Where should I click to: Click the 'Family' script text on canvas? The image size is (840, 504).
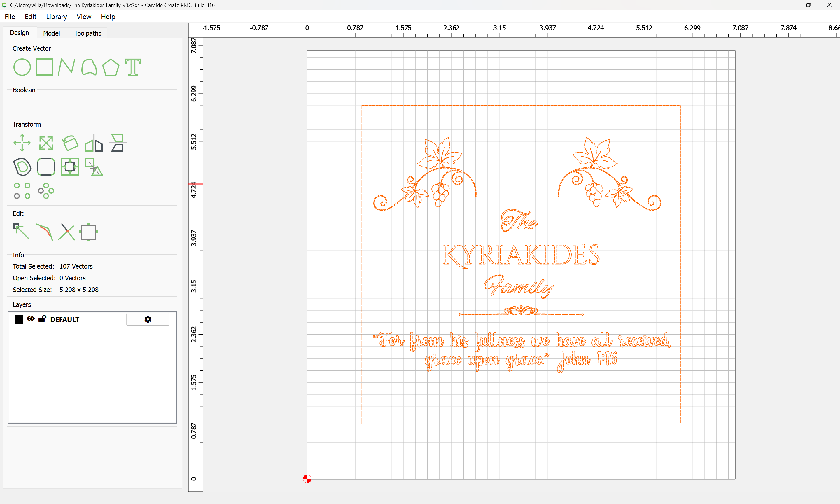pos(519,286)
